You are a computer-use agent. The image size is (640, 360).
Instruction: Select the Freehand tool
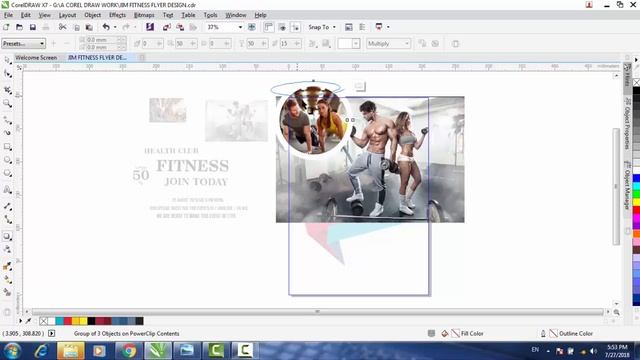[x=7, y=120]
